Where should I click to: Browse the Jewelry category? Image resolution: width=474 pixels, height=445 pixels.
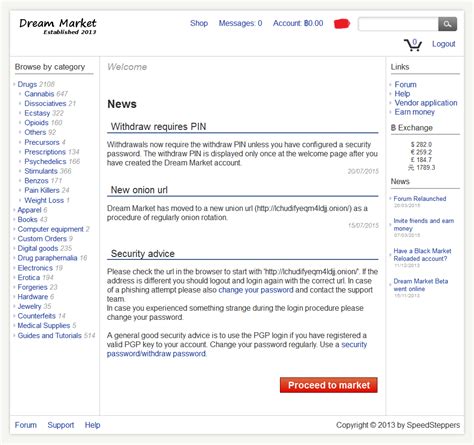tap(29, 306)
